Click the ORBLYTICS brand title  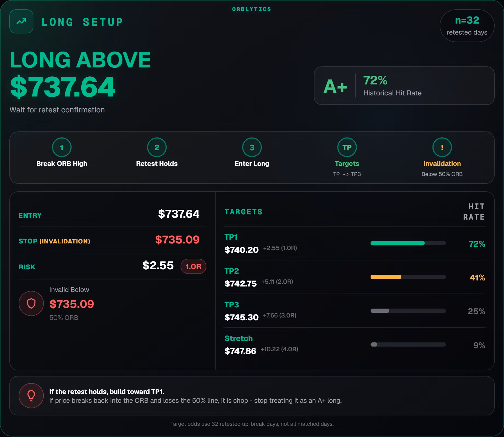click(x=251, y=9)
